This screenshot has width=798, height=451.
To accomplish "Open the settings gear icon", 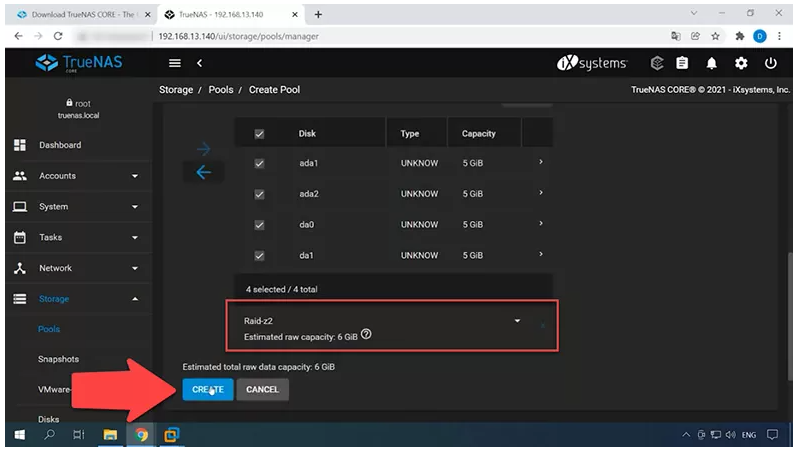I will 741,63.
